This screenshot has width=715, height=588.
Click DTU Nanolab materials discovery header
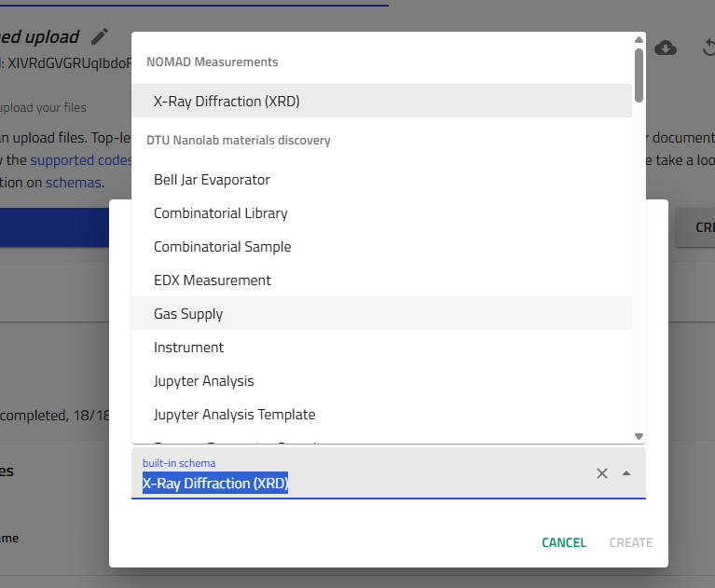[x=239, y=140]
